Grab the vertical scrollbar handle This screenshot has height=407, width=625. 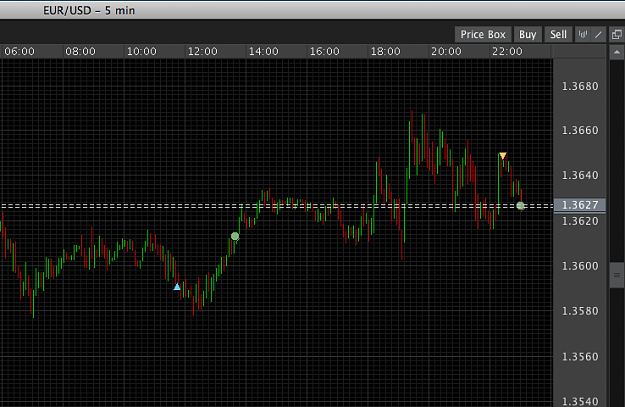click(x=617, y=275)
